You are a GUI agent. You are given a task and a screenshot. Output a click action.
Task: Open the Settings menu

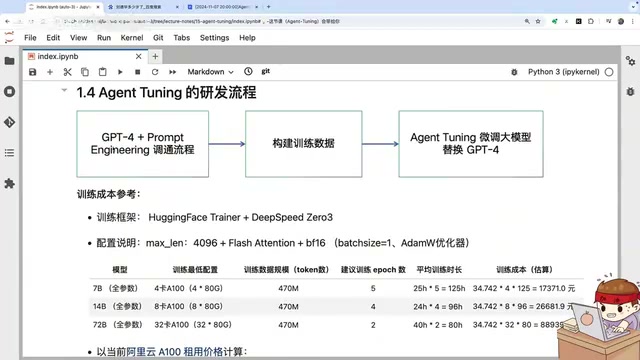click(x=214, y=38)
